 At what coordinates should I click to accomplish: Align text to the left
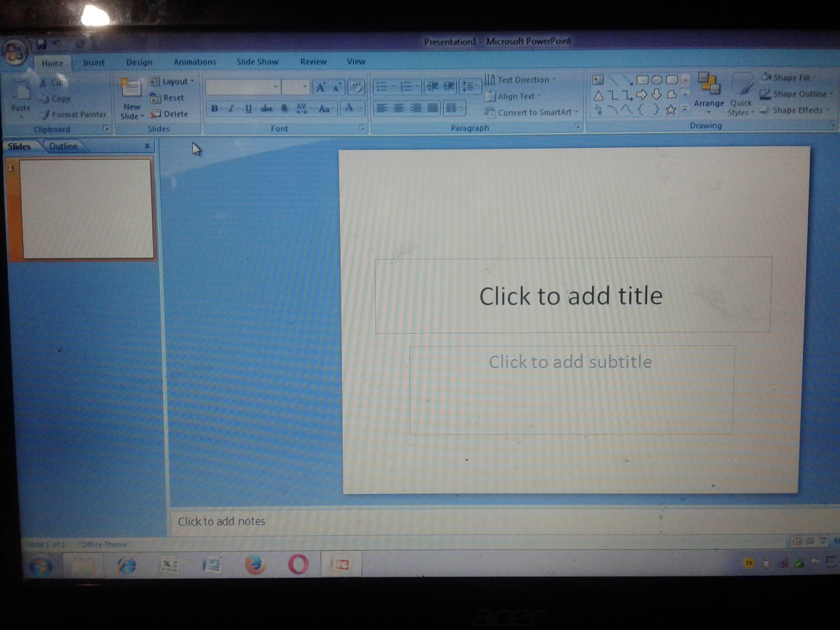click(x=382, y=108)
